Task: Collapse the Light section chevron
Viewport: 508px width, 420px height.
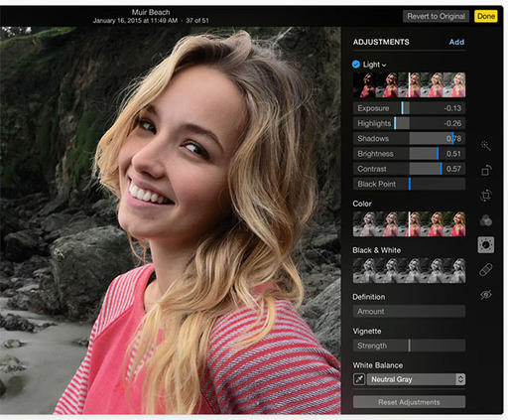Action: tap(384, 66)
